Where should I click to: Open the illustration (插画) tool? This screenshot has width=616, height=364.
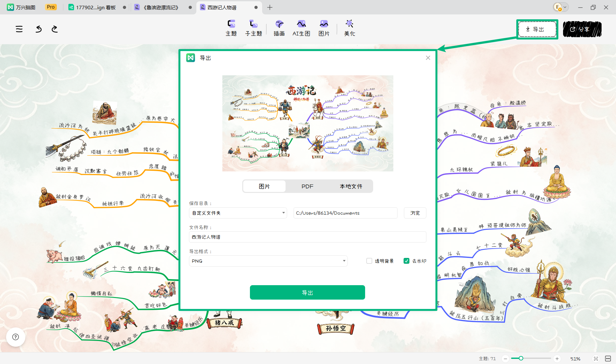(279, 28)
